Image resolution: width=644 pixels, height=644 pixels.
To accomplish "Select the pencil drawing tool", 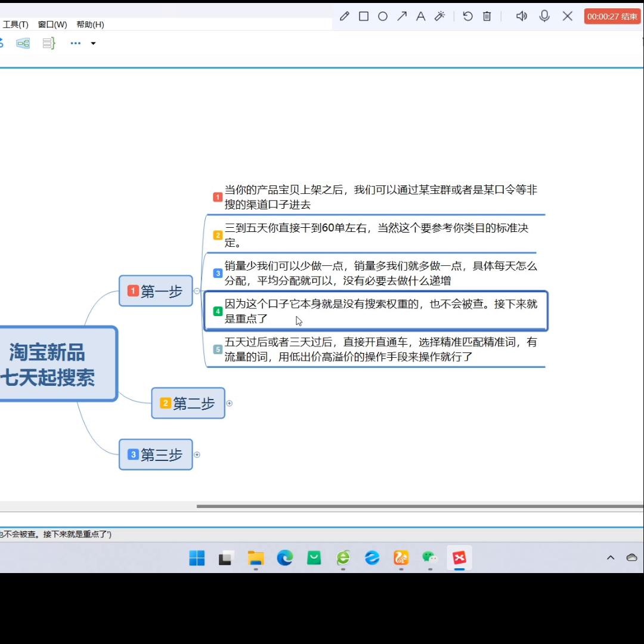I will [x=344, y=17].
